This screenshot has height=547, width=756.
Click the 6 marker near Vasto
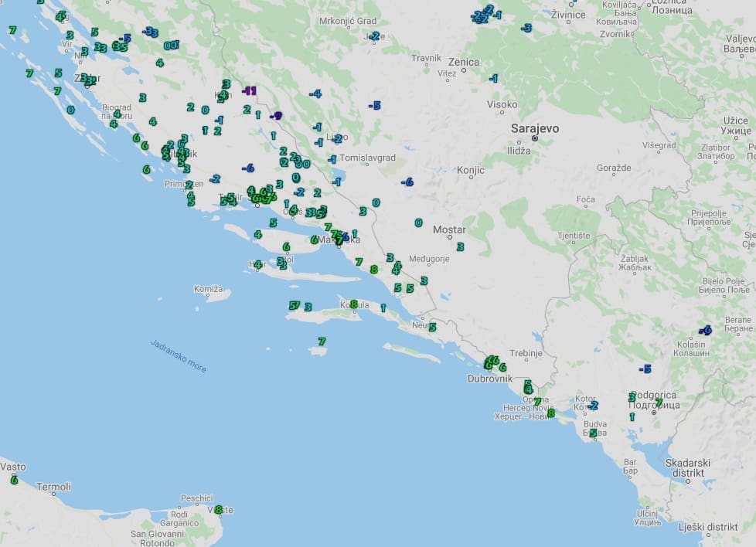14,480
